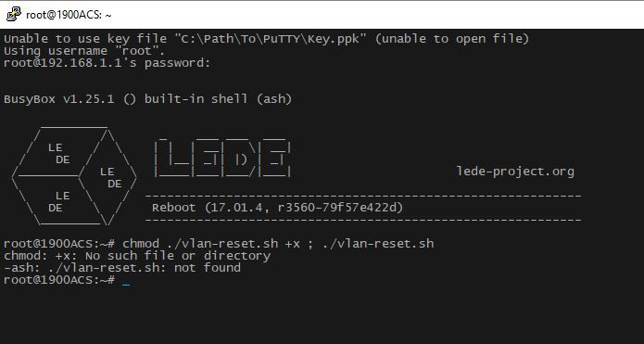The image size is (644, 344).
Task: Click the BusyBox v1.25.1 version line
Action: click(147, 99)
